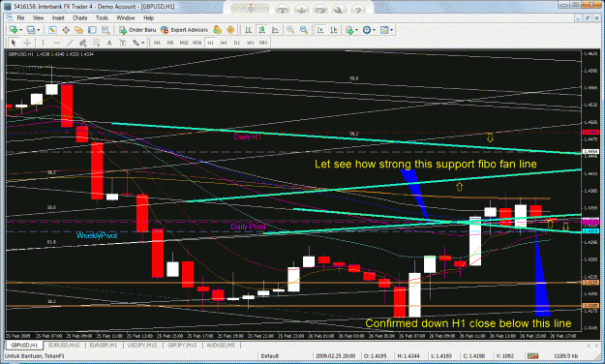
Task: Open the Tools menu
Action: click(x=102, y=17)
